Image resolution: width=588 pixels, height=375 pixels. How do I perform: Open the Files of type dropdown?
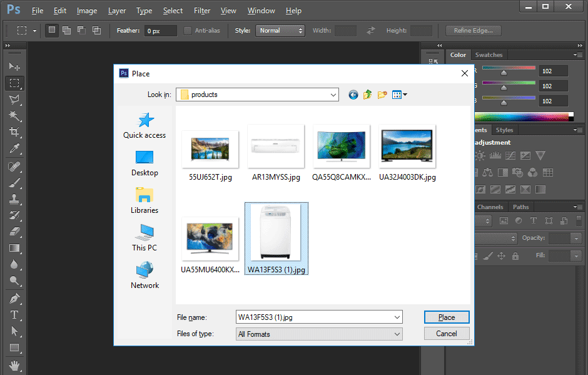(396, 334)
